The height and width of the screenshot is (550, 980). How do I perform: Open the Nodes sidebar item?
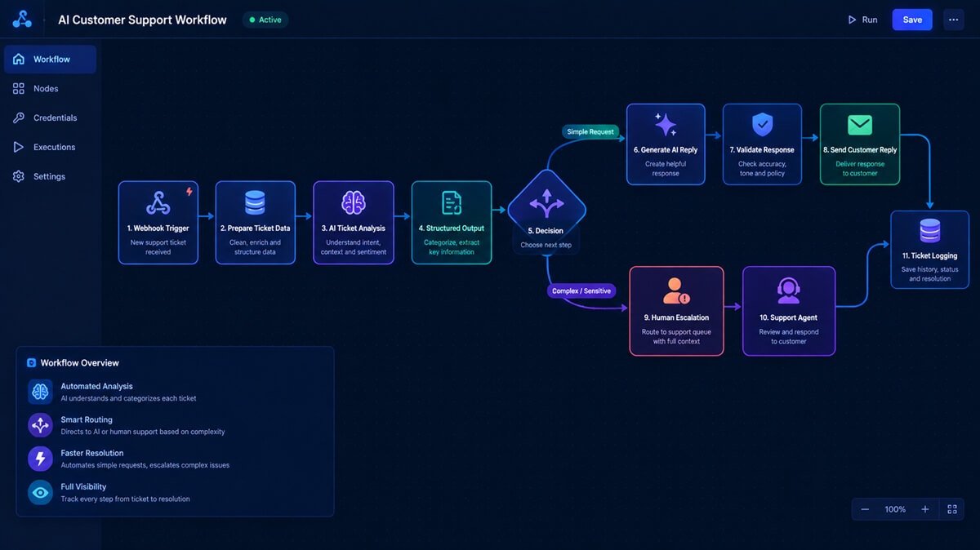[50, 89]
